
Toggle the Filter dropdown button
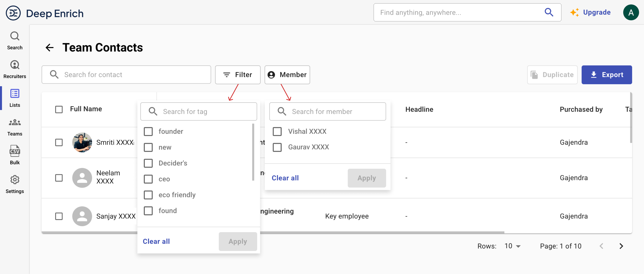coord(238,75)
